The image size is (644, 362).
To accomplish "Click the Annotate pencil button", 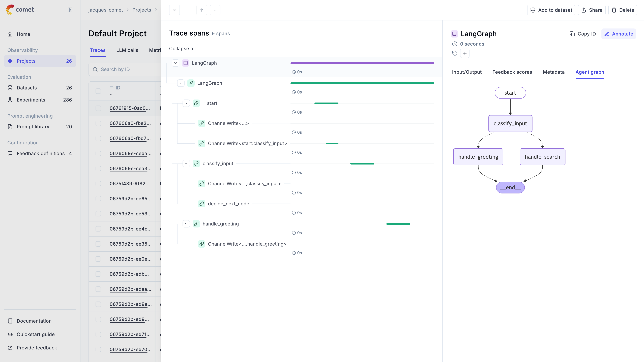I will click(619, 34).
